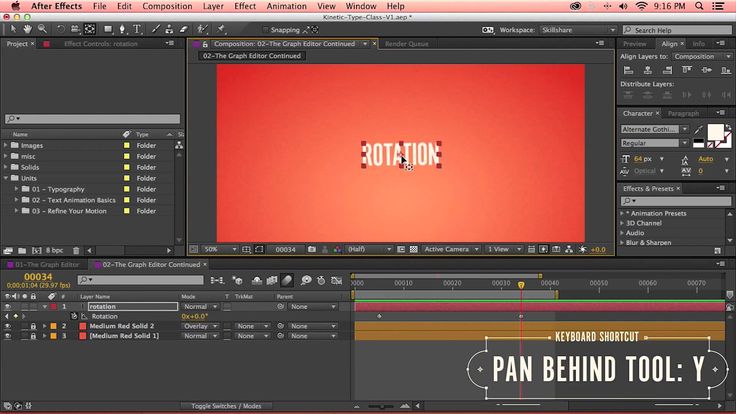
Task: Click Align Horizontal Center icon
Action: tap(648, 70)
